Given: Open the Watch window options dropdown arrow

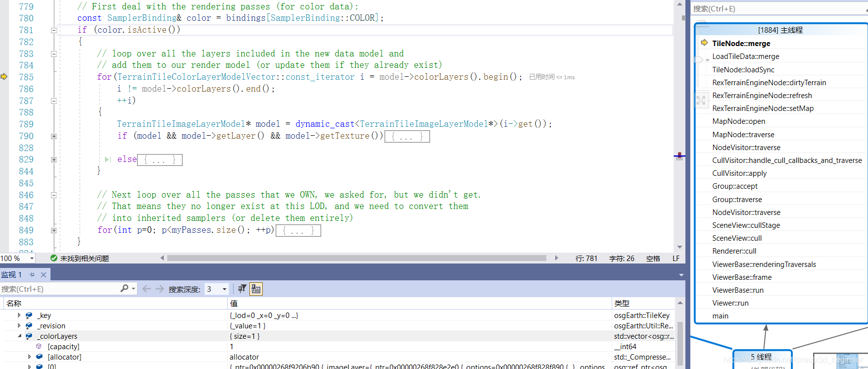Looking at the screenshot, I should pos(681,275).
